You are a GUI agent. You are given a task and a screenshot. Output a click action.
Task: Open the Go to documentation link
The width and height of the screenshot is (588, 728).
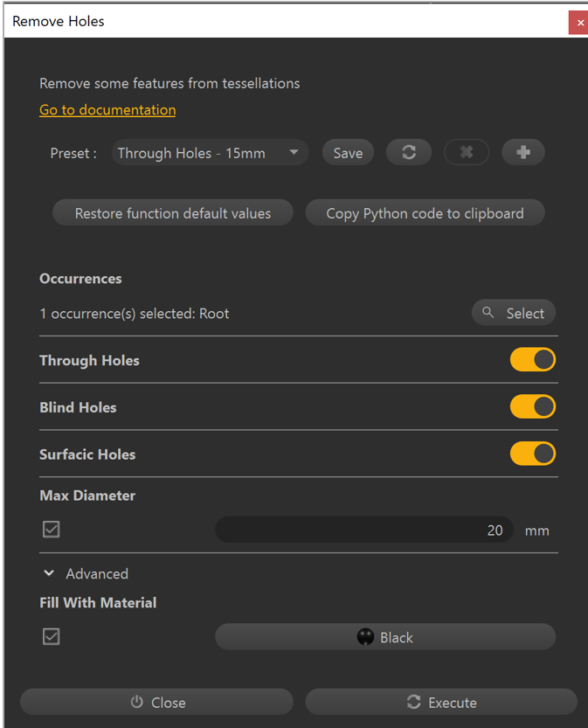(107, 110)
